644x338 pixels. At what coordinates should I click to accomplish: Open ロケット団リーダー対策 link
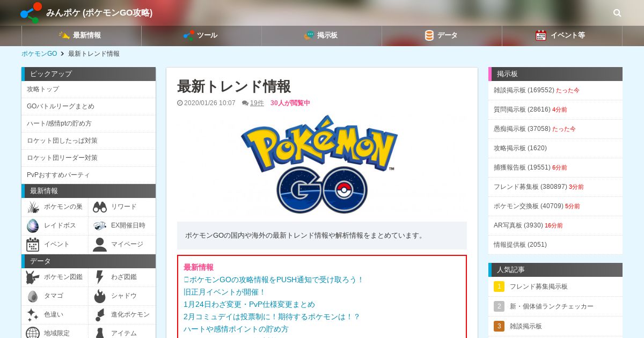tap(89, 158)
